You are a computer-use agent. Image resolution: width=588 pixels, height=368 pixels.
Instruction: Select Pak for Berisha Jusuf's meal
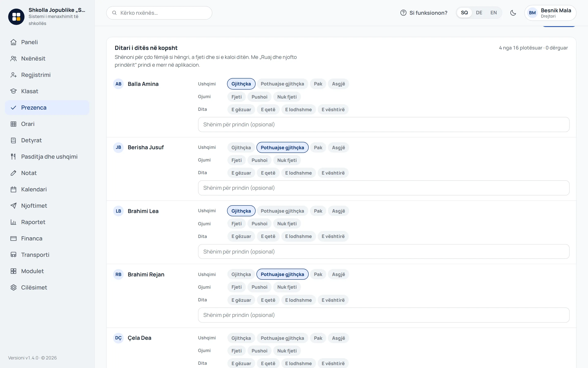(318, 147)
